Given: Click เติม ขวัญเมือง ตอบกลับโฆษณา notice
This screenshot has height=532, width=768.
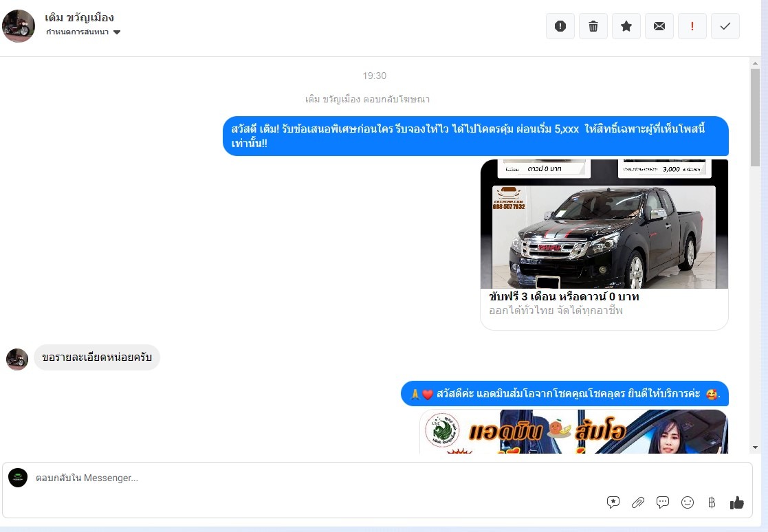Looking at the screenshot, I should [367, 100].
